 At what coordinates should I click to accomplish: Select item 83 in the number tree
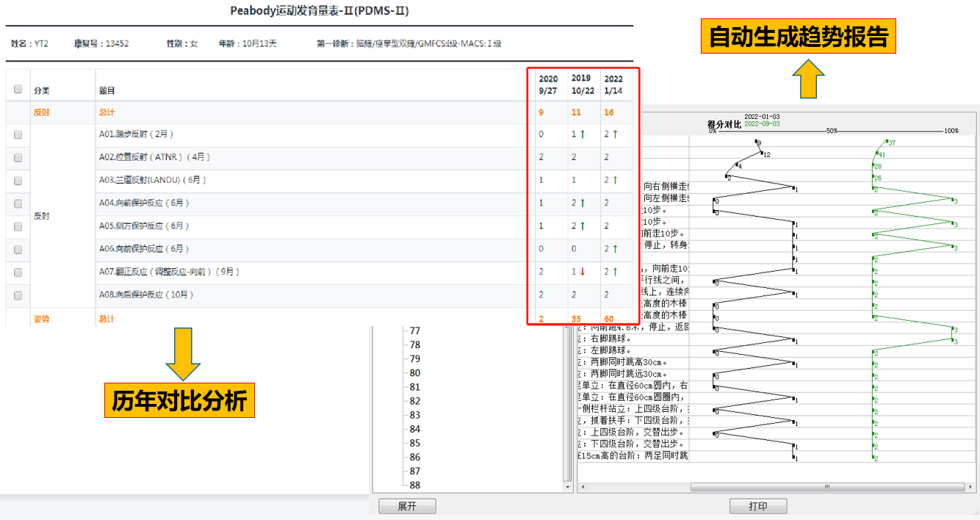pos(415,415)
